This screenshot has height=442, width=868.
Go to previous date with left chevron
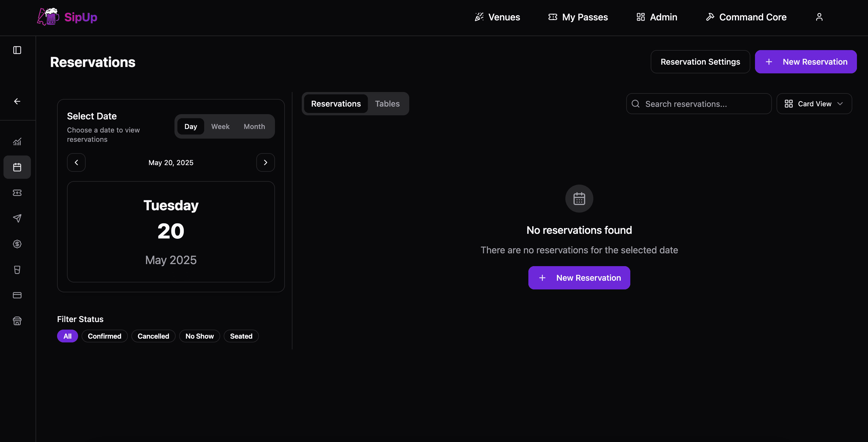coord(76,162)
